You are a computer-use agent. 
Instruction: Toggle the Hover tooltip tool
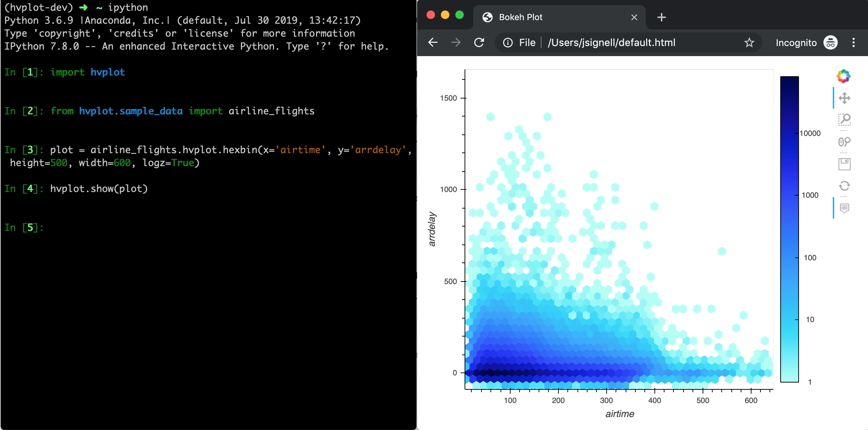[x=844, y=208]
